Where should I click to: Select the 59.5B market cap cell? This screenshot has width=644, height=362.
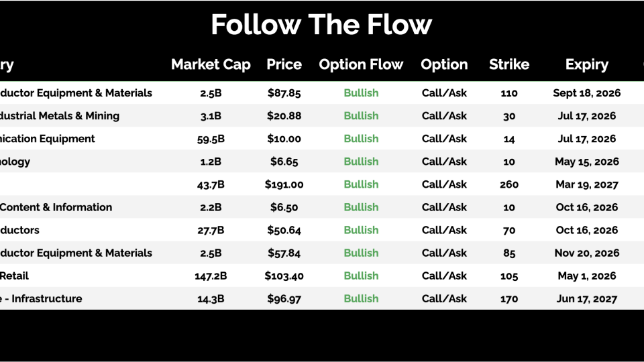pos(211,139)
